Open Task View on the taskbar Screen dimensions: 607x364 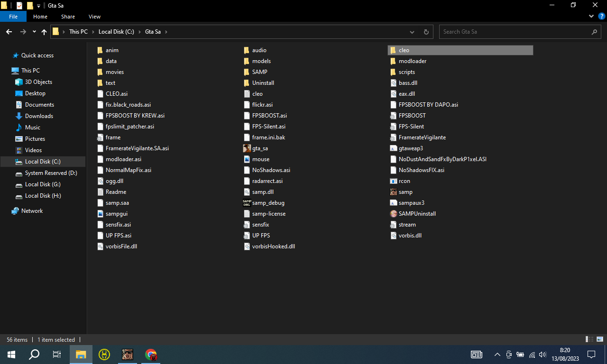point(57,354)
